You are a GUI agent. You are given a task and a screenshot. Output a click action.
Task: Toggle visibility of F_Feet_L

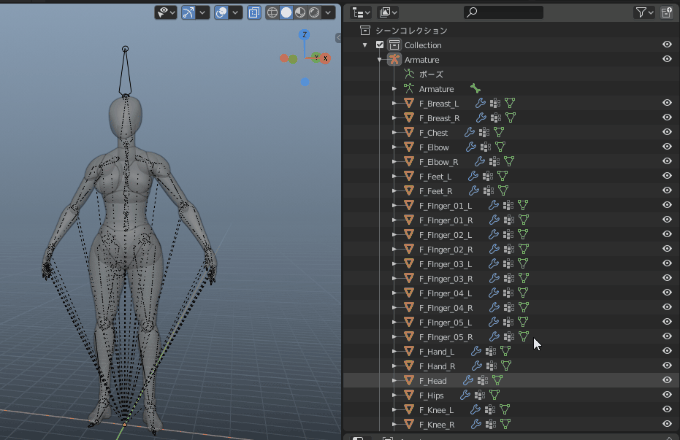(667, 176)
